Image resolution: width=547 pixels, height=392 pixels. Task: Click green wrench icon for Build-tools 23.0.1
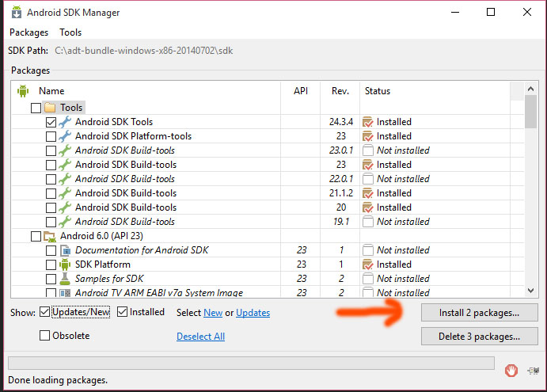tap(65, 150)
